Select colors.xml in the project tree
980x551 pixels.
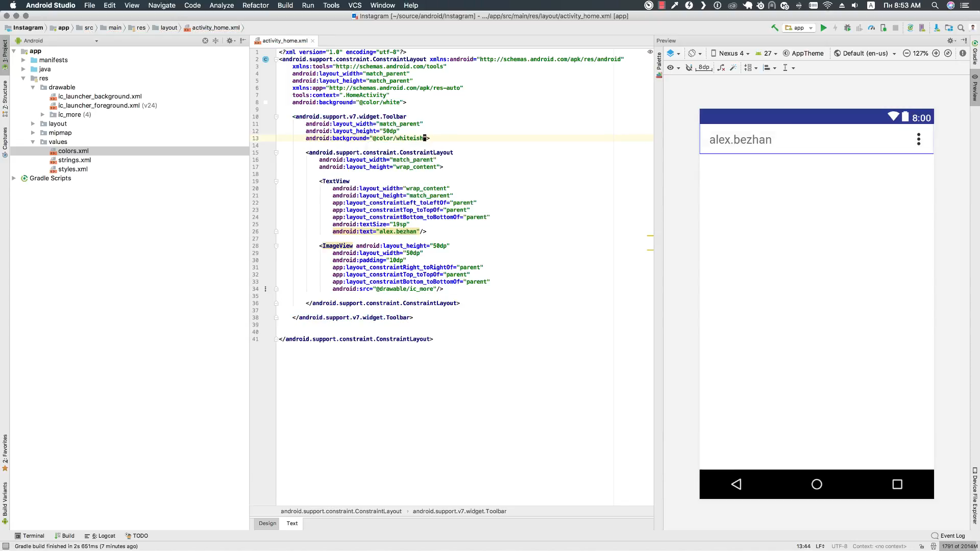tap(73, 151)
